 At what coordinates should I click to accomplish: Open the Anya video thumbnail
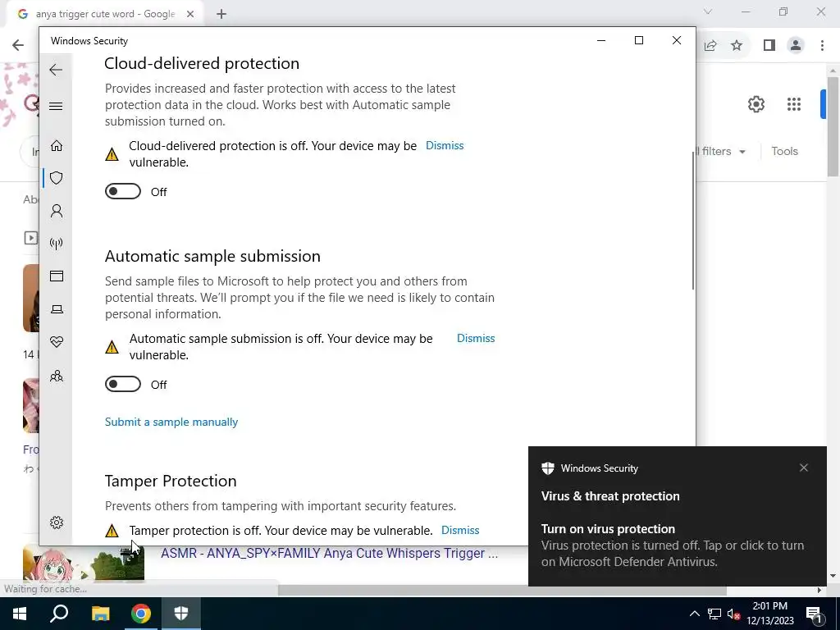(84, 563)
